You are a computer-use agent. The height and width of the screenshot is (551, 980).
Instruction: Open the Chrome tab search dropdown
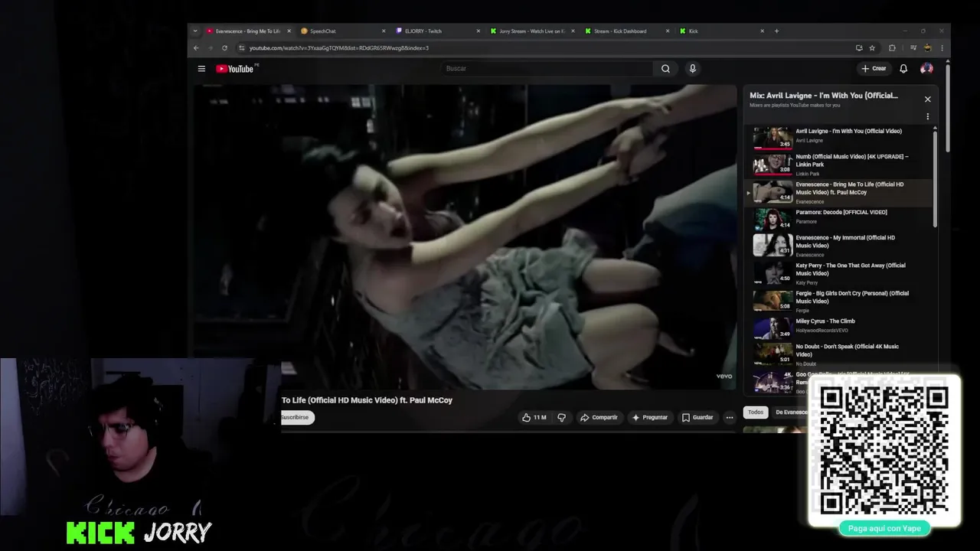(x=195, y=31)
